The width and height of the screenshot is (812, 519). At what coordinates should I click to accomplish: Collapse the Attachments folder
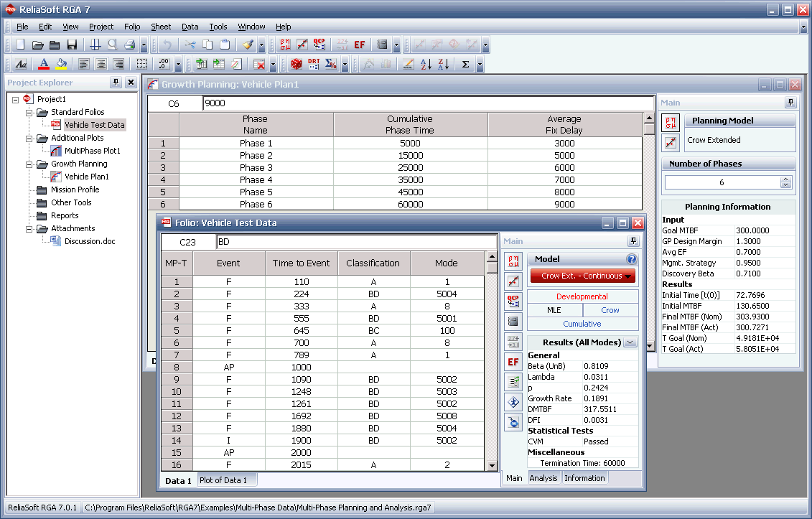[x=29, y=229]
